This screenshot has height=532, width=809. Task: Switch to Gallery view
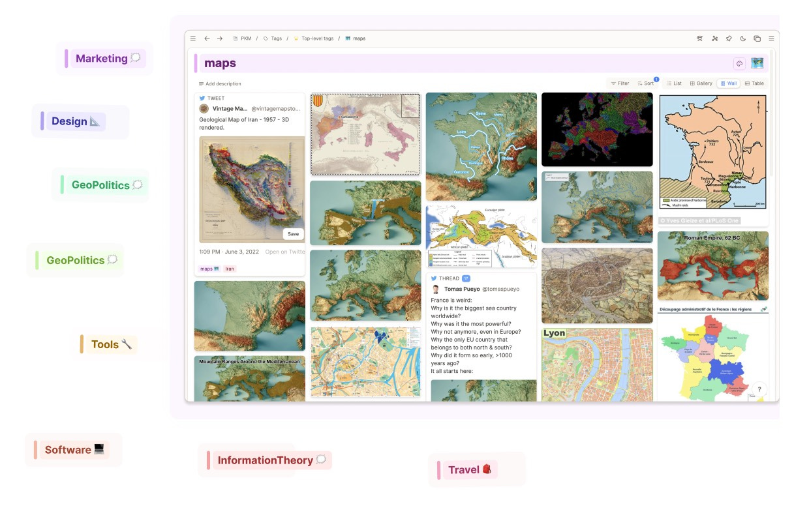701,83
